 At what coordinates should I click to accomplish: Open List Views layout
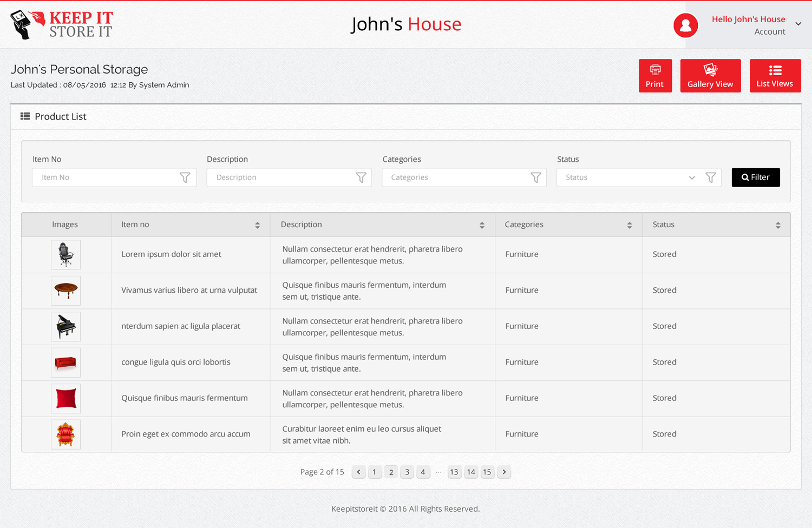click(775, 76)
